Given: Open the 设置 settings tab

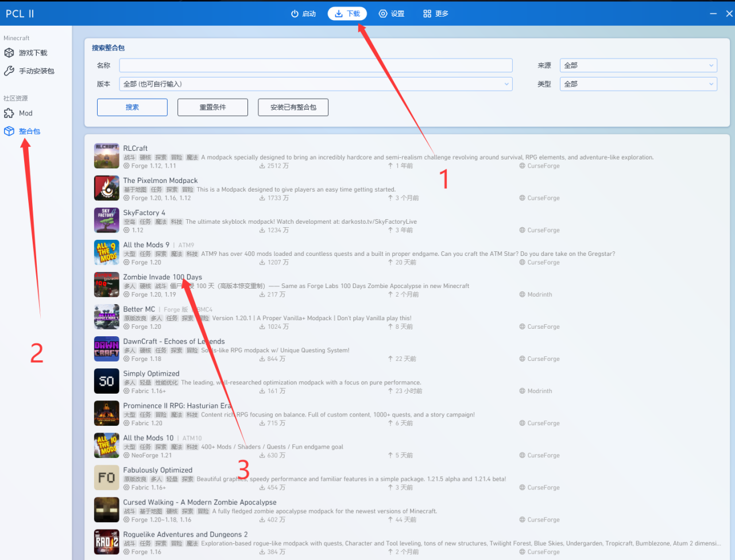Looking at the screenshot, I should pyautogui.click(x=392, y=14).
